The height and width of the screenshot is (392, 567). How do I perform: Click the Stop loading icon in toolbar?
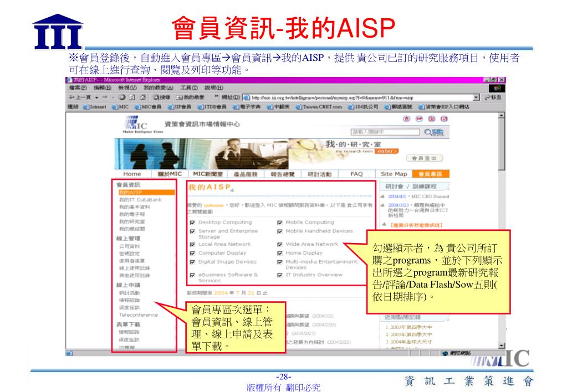[x=122, y=97]
